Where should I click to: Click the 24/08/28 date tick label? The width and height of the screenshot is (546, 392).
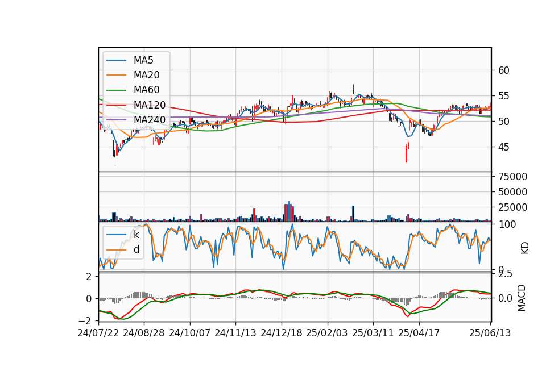(144, 333)
